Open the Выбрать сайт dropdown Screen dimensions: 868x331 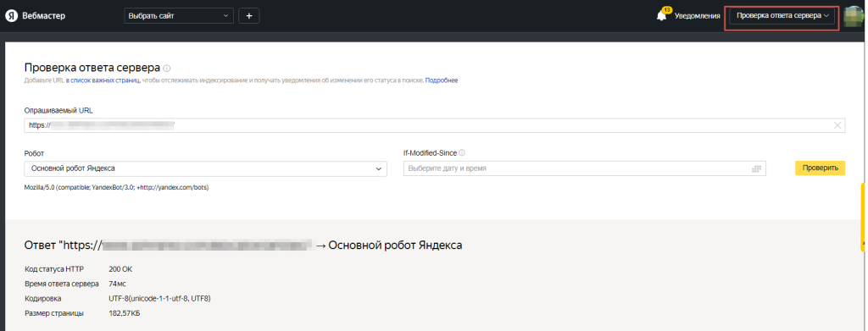179,16
